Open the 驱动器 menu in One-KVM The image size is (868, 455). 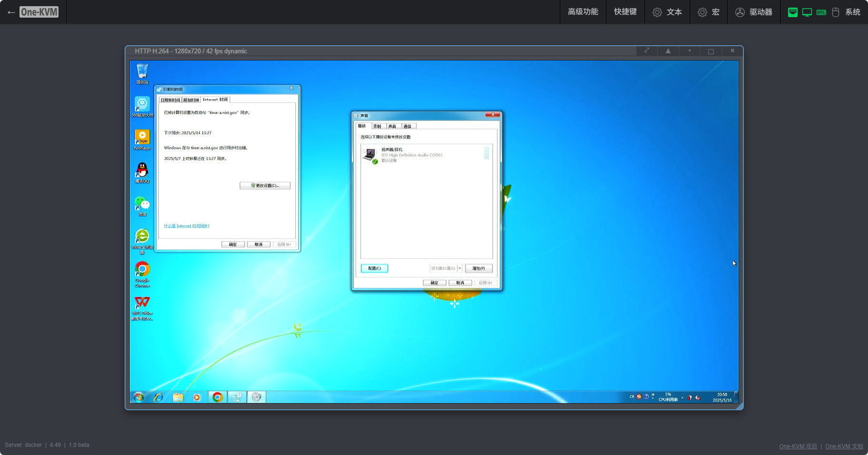click(754, 12)
